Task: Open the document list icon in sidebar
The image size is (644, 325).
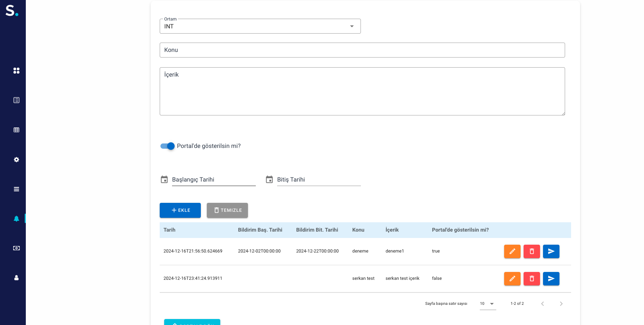Action: click(16, 100)
